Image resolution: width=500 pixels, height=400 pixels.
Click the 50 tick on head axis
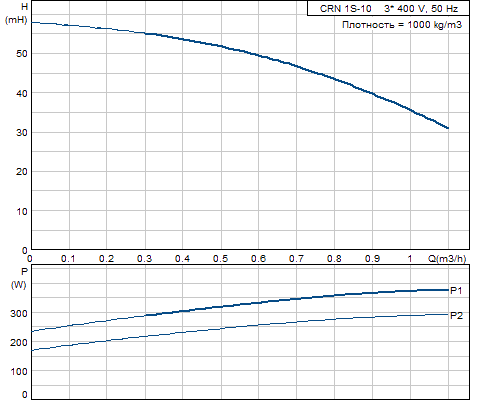point(22,54)
